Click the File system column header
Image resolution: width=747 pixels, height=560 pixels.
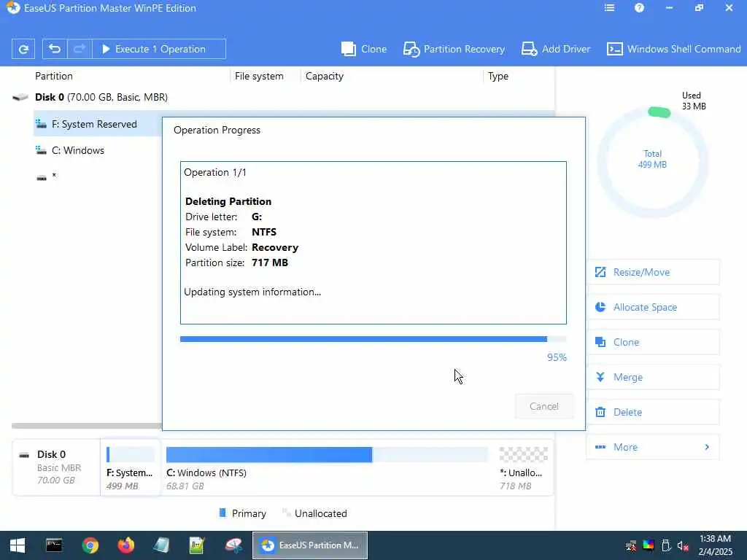point(259,76)
